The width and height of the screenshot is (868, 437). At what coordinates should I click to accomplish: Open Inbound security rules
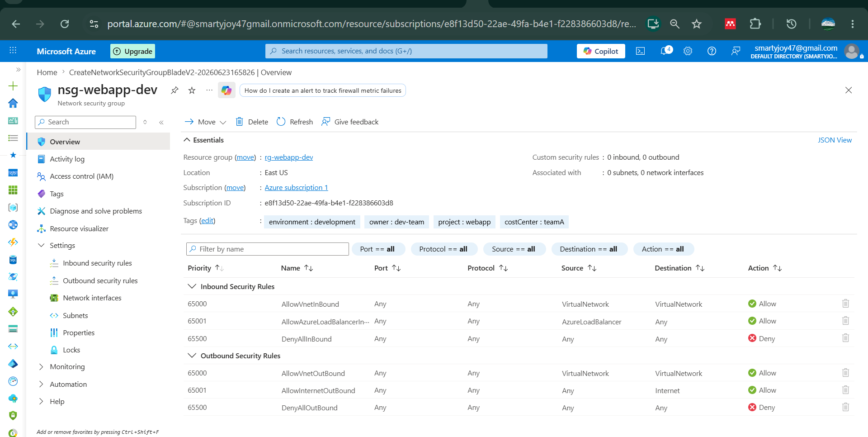point(98,263)
